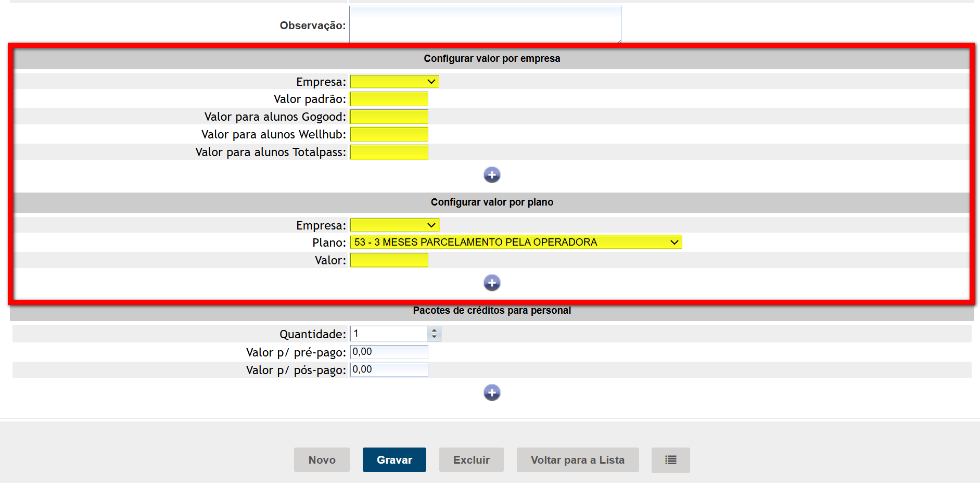Click Valor para alunos Wellhub field
Viewport: 980px width, 485px height.
click(389, 134)
